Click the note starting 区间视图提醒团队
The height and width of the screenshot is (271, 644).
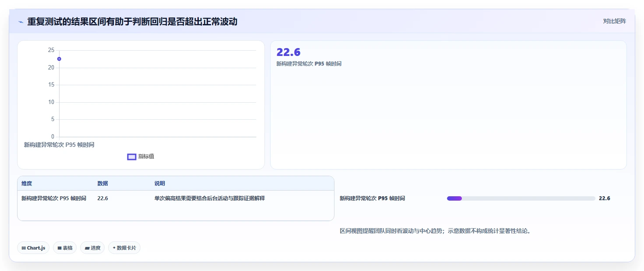[x=435, y=231]
